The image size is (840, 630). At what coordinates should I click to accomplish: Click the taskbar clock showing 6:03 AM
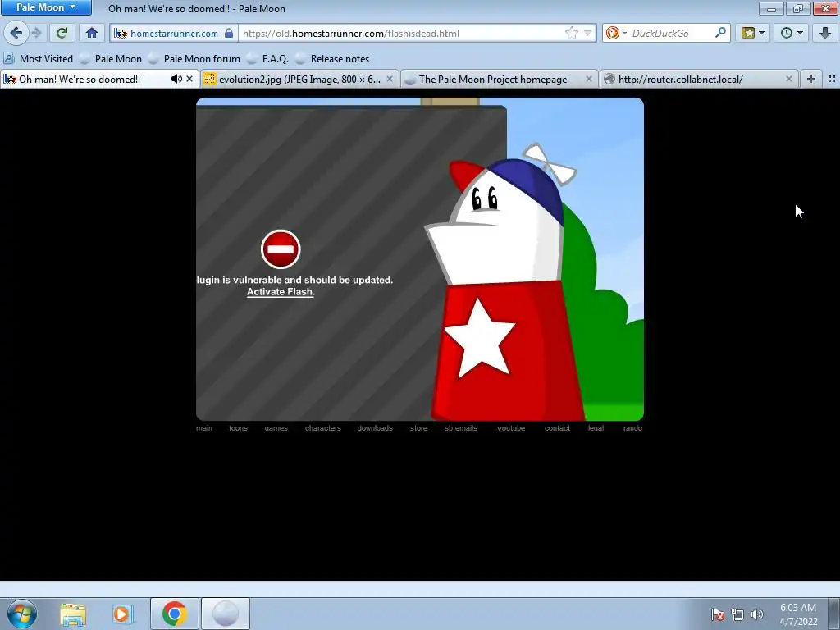tap(798, 614)
